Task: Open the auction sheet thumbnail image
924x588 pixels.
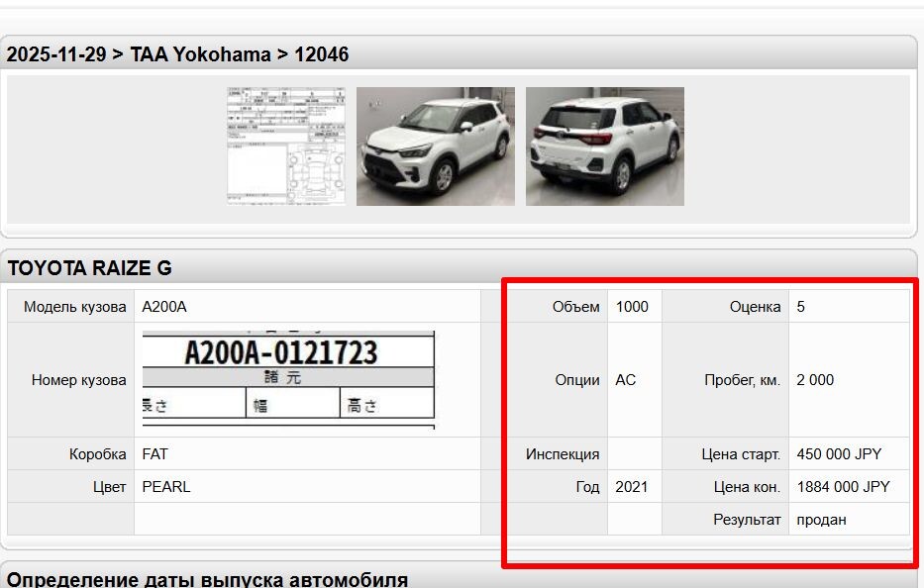Action: [x=286, y=147]
